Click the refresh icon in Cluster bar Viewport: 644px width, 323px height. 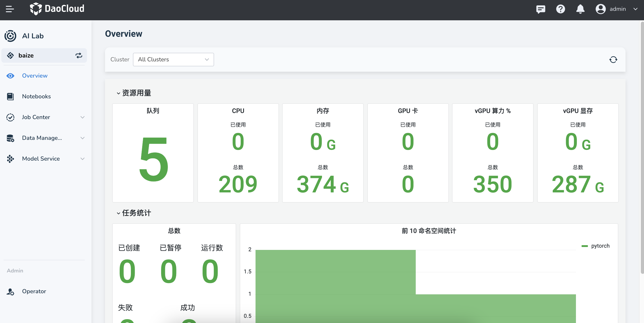(613, 60)
